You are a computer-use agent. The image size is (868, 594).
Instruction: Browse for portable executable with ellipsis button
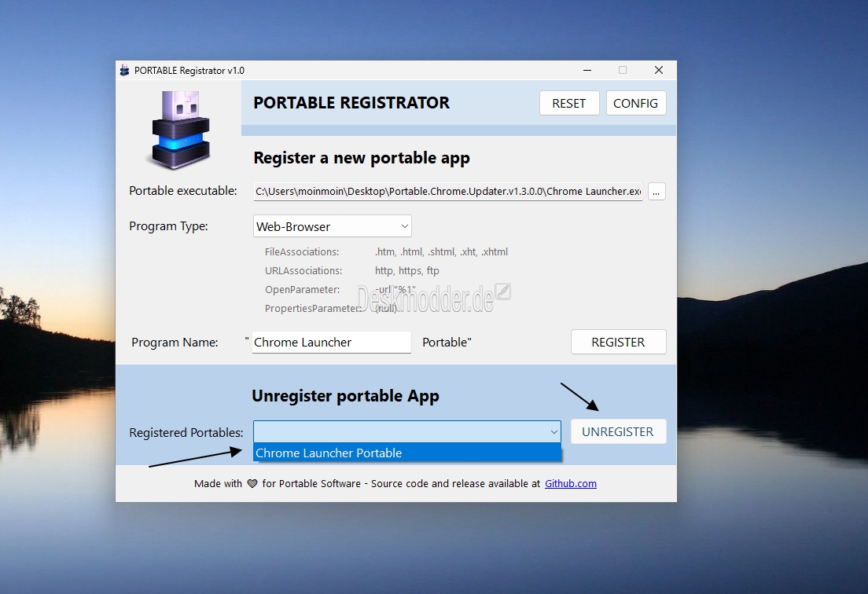coord(656,192)
